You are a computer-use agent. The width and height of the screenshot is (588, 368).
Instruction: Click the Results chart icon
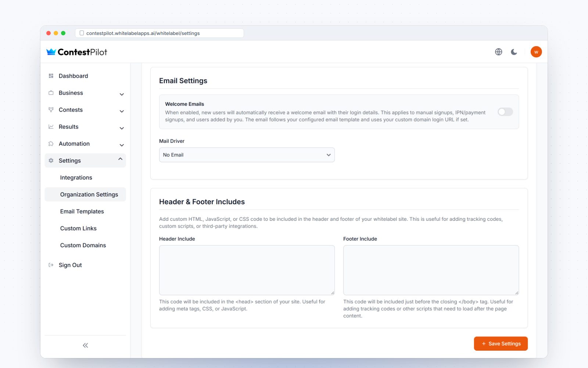coord(51,127)
